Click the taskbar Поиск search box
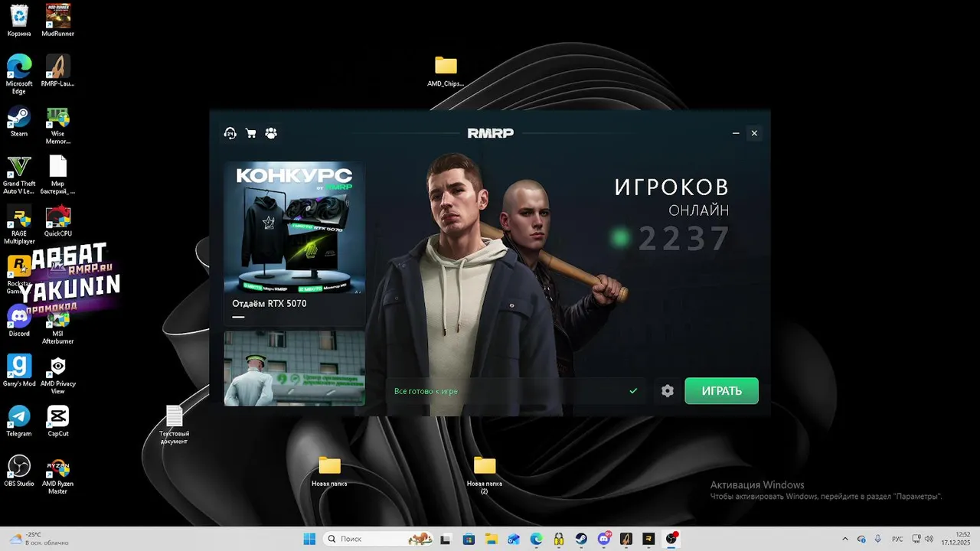 tap(380, 539)
